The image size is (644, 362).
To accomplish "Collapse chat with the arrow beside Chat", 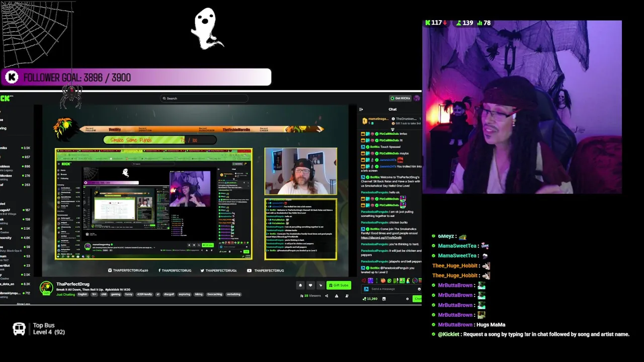I will [361, 110].
